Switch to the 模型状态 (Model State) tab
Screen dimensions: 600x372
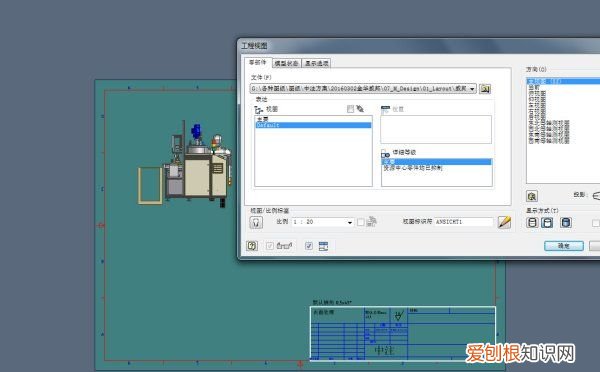(x=287, y=63)
